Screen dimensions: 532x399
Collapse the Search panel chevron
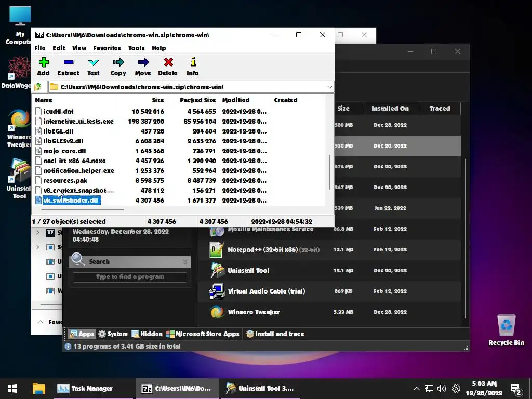pos(185,262)
